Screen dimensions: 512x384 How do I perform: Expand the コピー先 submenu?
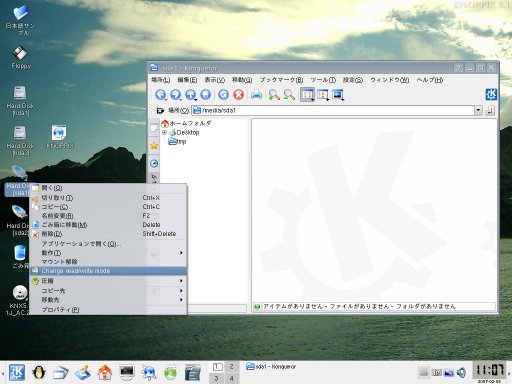[x=109, y=291]
